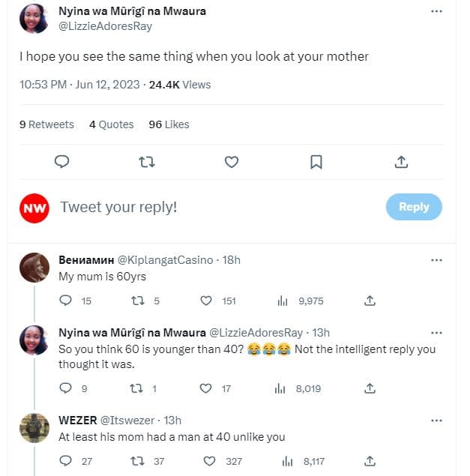The height and width of the screenshot is (476, 470).
Task: Open the 96 Likes list
Action: pyautogui.click(x=169, y=124)
